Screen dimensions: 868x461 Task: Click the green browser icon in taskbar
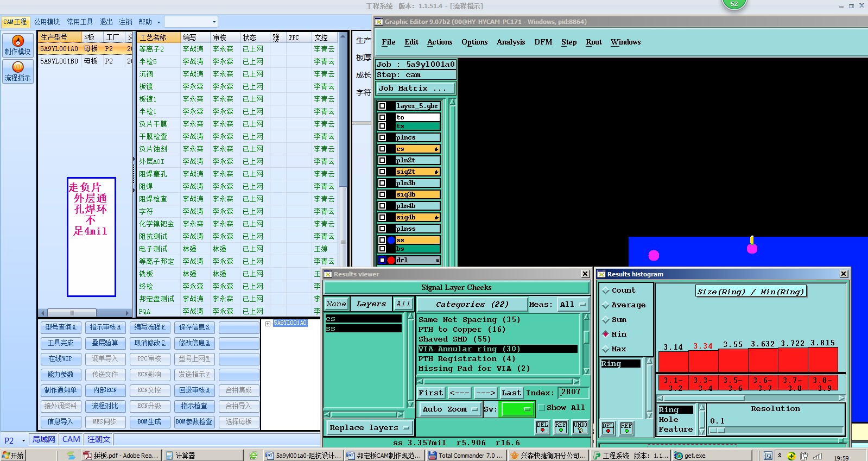click(x=253, y=456)
